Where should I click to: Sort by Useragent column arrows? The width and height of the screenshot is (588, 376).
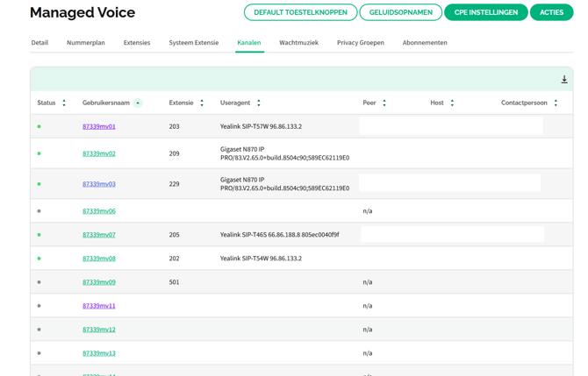[x=259, y=103]
